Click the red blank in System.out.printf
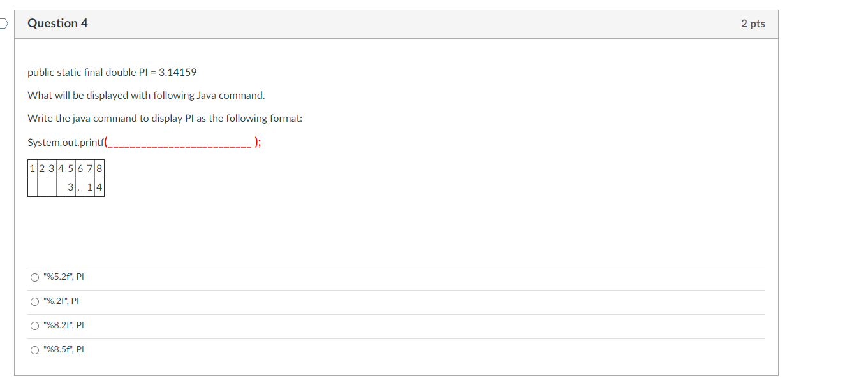Image resolution: width=868 pixels, height=383 pixels. click(x=180, y=143)
